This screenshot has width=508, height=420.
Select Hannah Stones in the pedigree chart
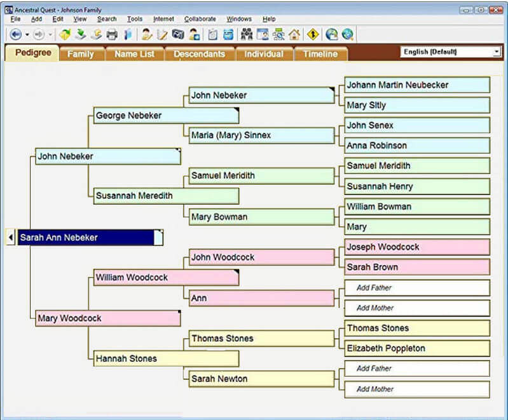pos(165,359)
